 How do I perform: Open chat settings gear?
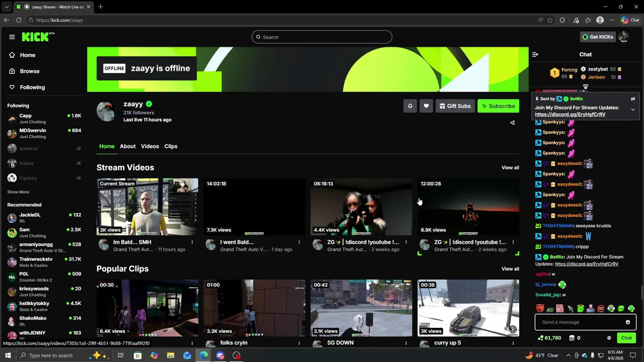(x=609, y=338)
